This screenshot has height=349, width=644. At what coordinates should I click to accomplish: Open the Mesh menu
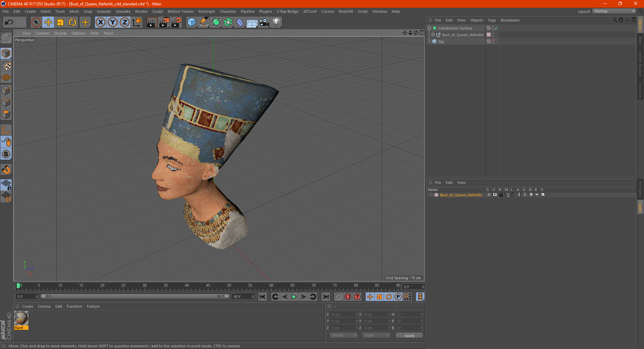click(x=74, y=11)
